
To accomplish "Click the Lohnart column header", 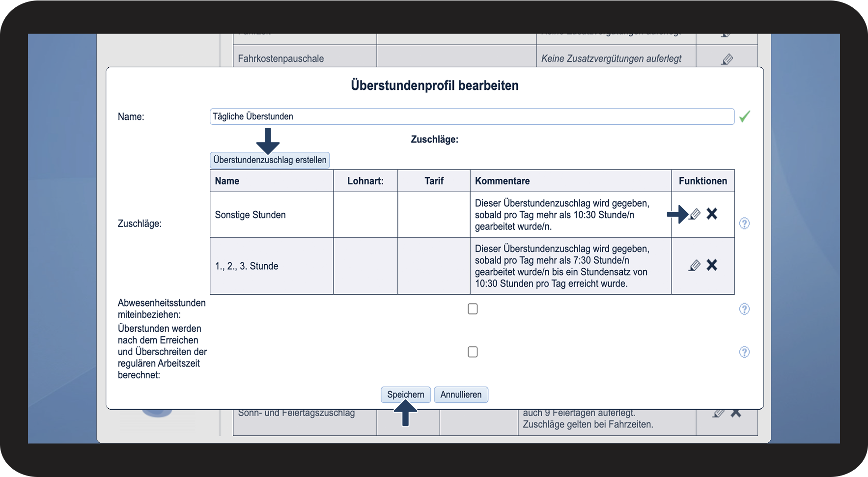I will [365, 181].
